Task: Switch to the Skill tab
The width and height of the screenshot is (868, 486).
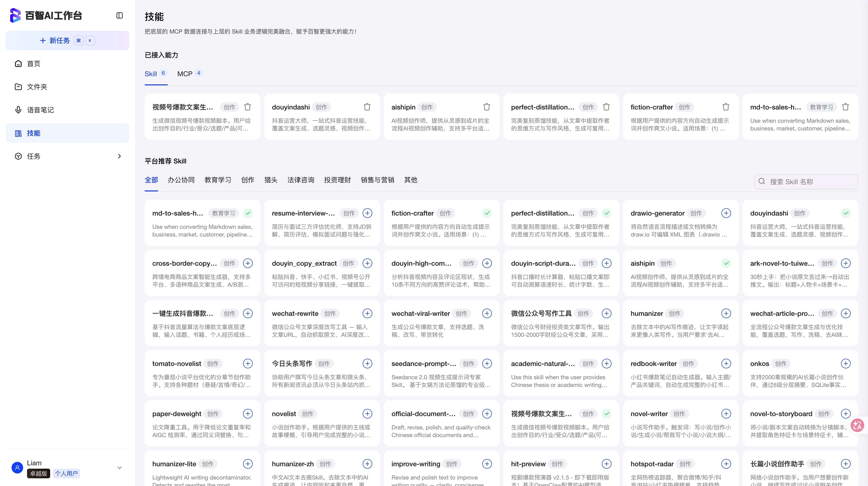Action: tap(156, 74)
